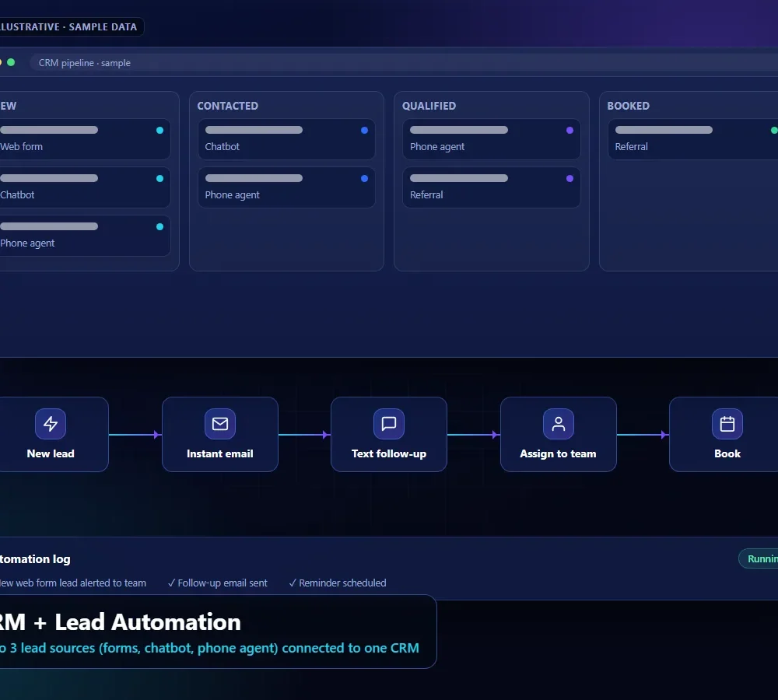Click the chat bubble icon above Text follow-up

(x=389, y=424)
